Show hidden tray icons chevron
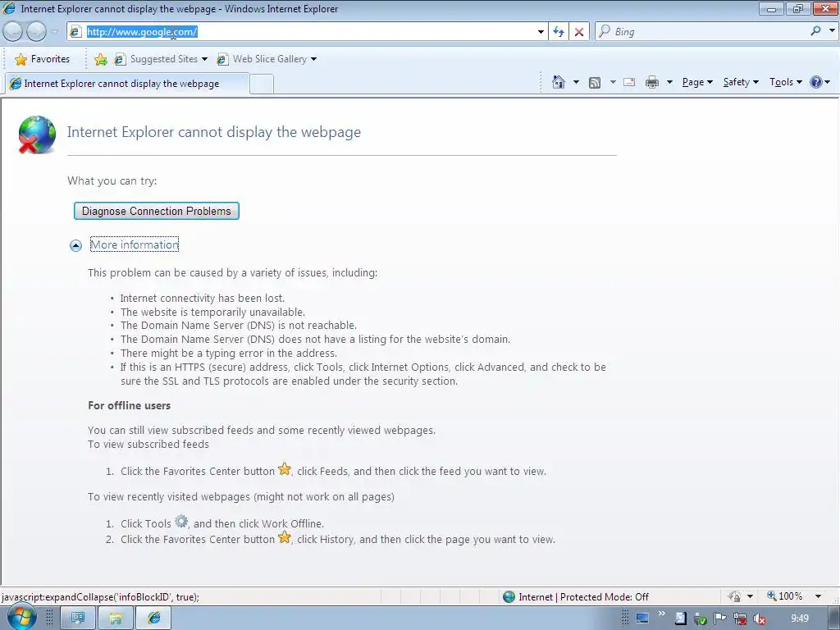The image size is (840, 630). (x=662, y=614)
